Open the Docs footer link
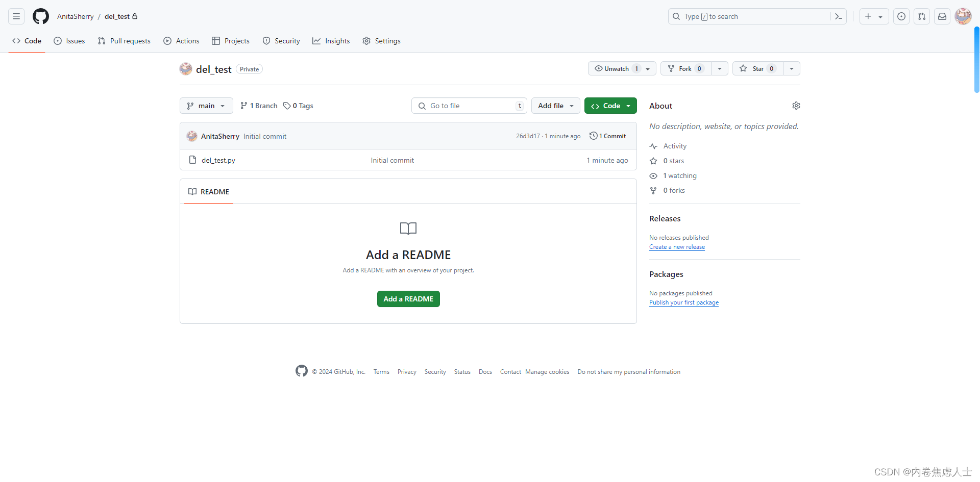This screenshot has height=482, width=980. coord(485,372)
